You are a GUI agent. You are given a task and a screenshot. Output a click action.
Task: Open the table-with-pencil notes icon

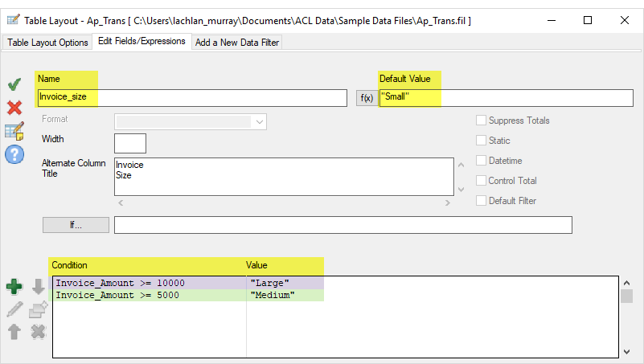point(14,131)
